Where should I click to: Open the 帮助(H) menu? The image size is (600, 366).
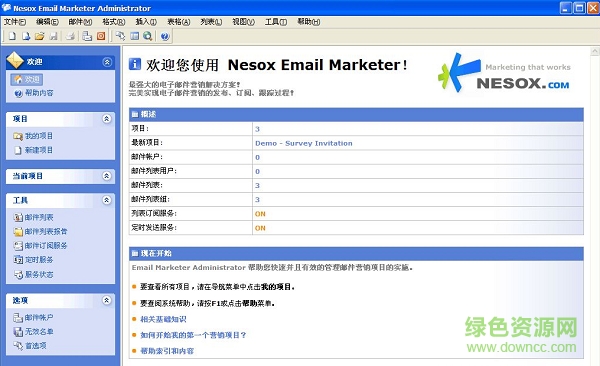(x=308, y=22)
